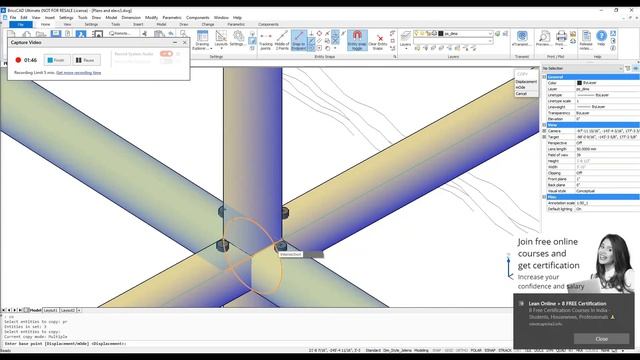Click the New drawing icon
Viewport: 640px width, 360px height.
(x=11, y=34)
